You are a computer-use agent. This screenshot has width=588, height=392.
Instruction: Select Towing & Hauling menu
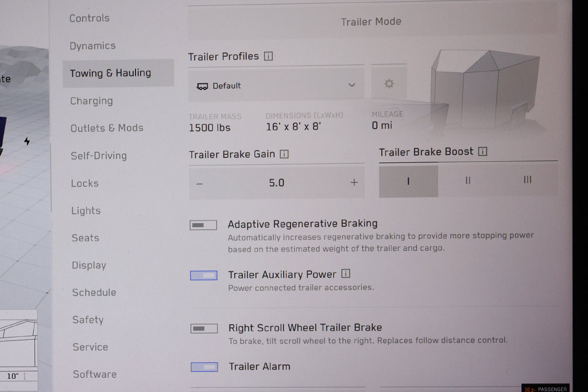118,73
